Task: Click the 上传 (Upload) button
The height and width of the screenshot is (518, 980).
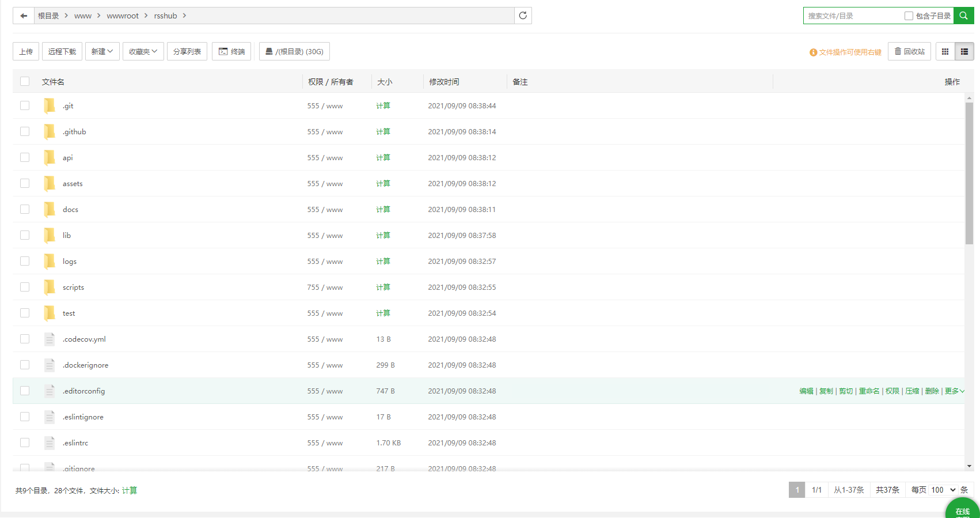Action: 26,51
